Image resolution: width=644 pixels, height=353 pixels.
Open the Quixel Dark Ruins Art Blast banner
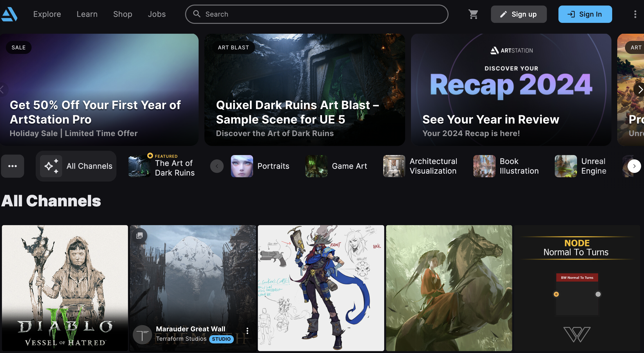(x=304, y=90)
